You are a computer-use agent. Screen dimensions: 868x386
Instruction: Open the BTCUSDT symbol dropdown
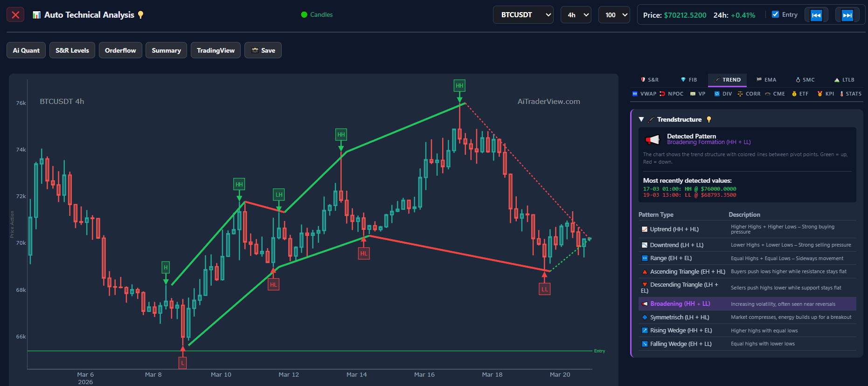[x=523, y=15]
